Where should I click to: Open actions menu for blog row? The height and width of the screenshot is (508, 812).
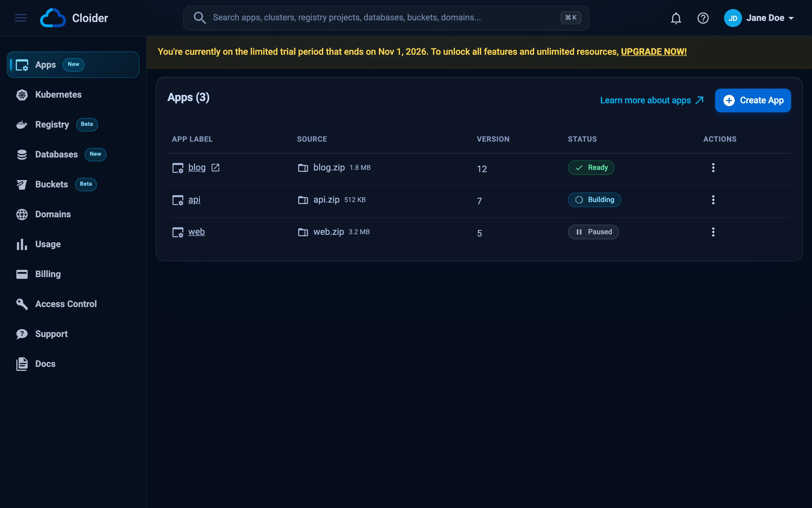pos(713,168)
